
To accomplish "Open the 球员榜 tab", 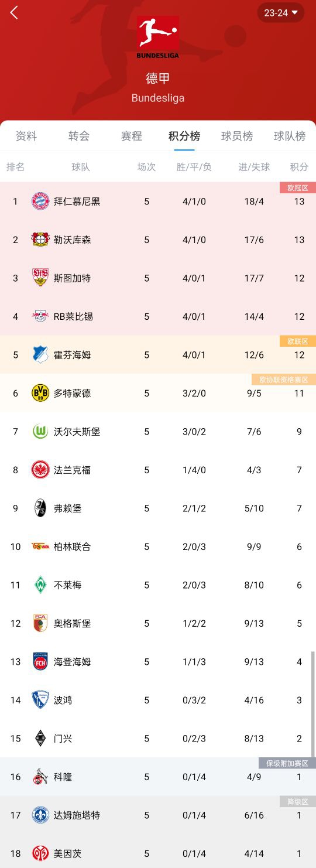I will point(237,136).
